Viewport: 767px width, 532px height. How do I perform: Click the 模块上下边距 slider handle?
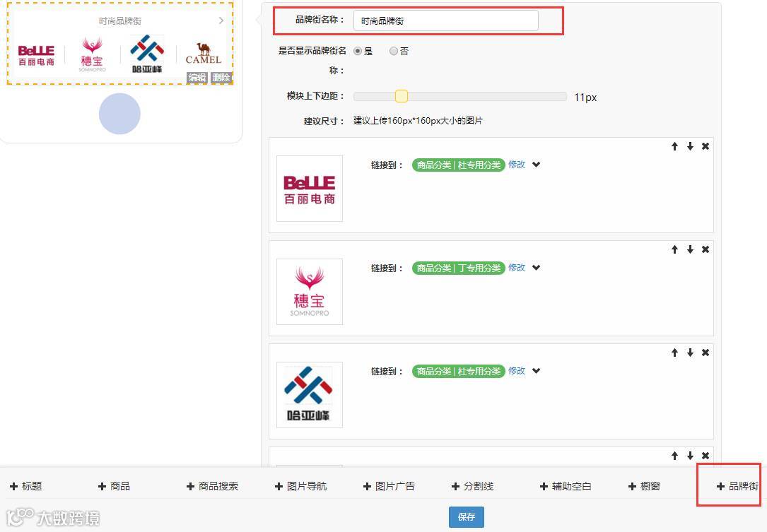401,96
